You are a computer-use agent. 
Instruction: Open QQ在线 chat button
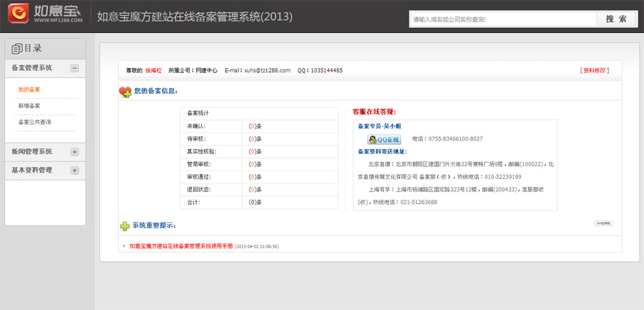pos(384,139)
